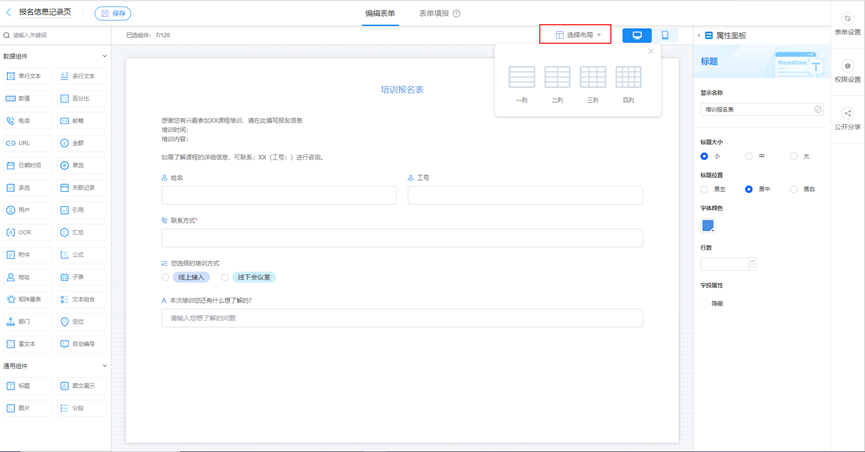Open 权限设置 permission settings
Screen dimensions: 865x452
(847, 72)
